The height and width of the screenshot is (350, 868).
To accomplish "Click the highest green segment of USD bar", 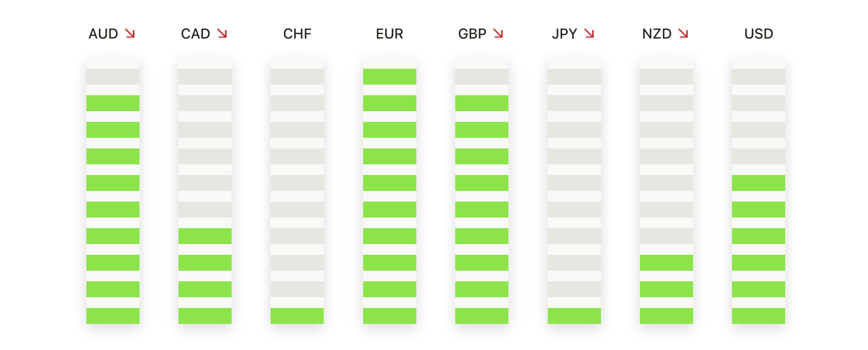I will tap(758, 183).
